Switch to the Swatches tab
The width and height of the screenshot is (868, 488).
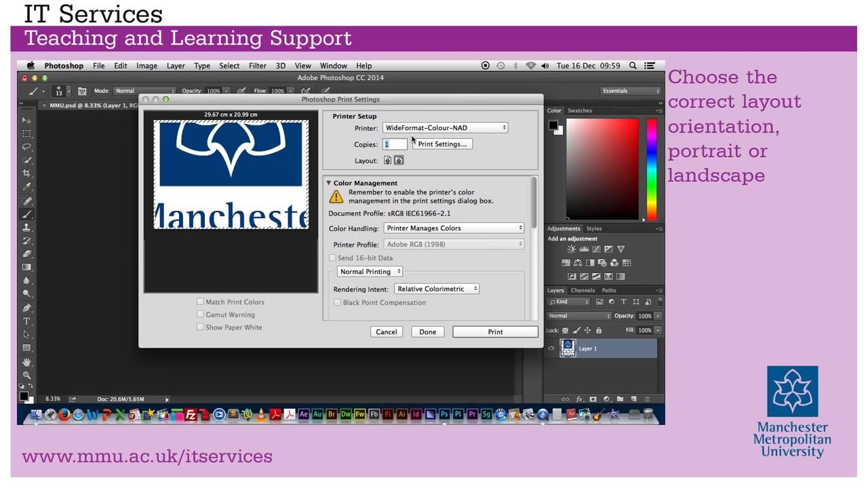[580, 110]
